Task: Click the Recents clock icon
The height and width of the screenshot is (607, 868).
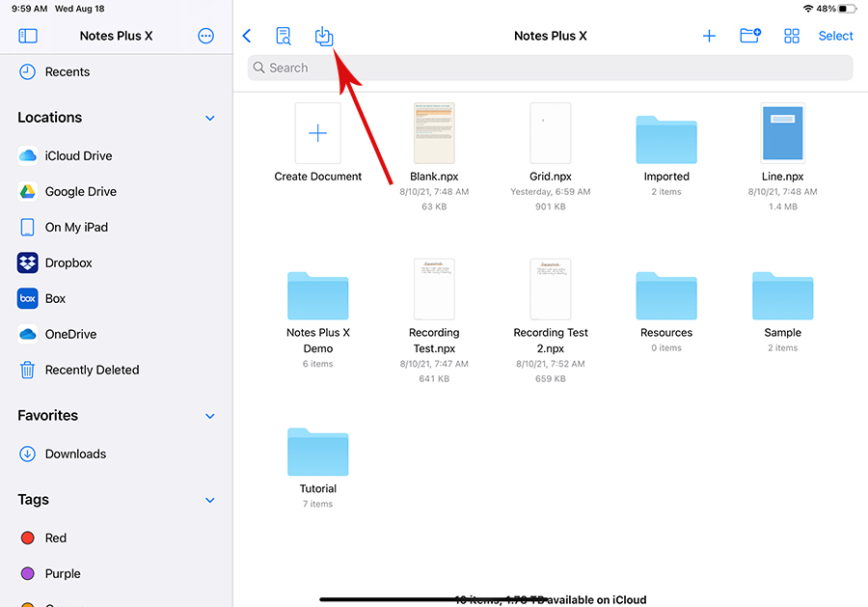Action: pyautogui.click(x=28, y=72)
